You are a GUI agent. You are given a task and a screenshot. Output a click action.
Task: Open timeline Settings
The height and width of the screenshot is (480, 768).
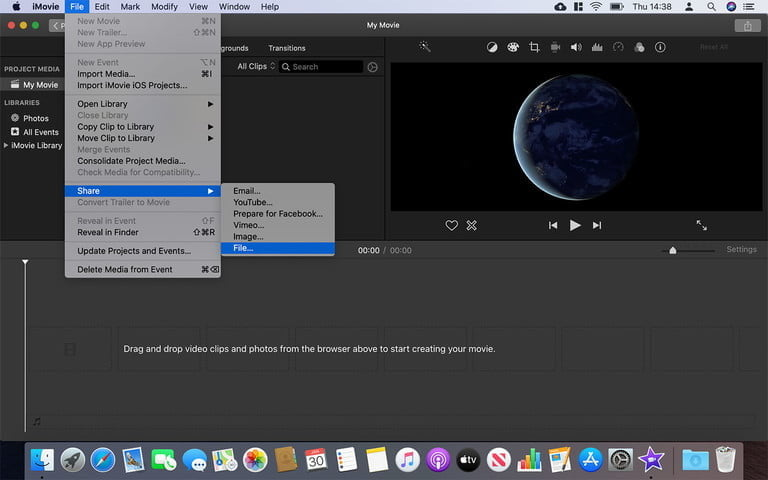(741, 249)
